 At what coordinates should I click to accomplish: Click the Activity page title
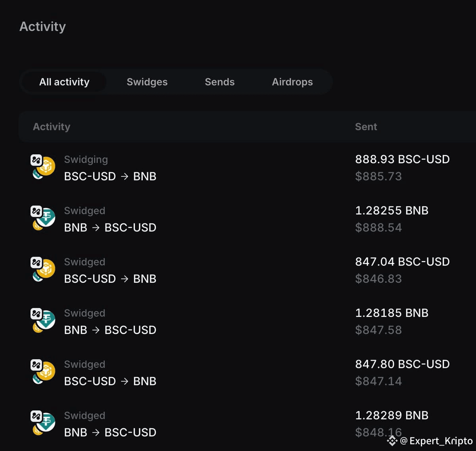42,26
